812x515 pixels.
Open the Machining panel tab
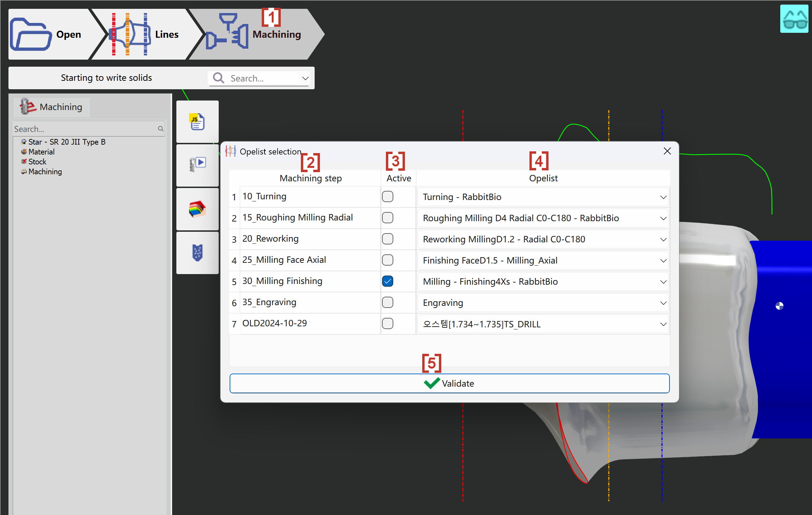pos(52,107)
